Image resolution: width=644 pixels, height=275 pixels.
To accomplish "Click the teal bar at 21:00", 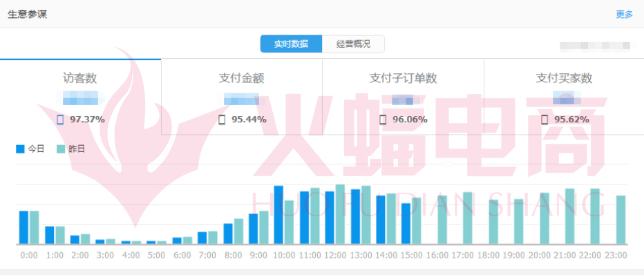I will 569,216.
